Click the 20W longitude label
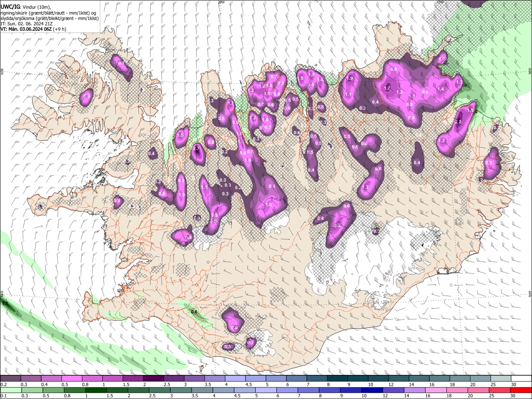532x399 pixels. (x=221, y=2)
